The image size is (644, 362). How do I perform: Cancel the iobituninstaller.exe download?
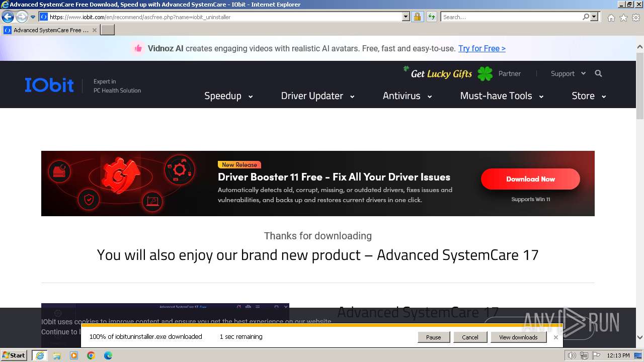pos(470,337)
